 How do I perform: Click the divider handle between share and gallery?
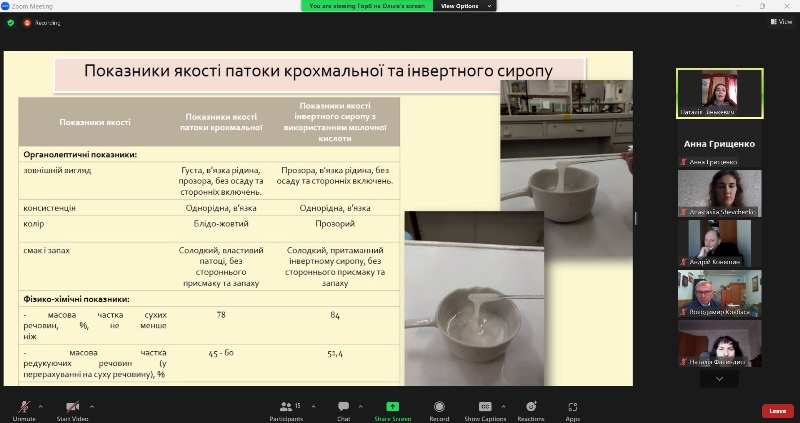[x=636, y=218]
